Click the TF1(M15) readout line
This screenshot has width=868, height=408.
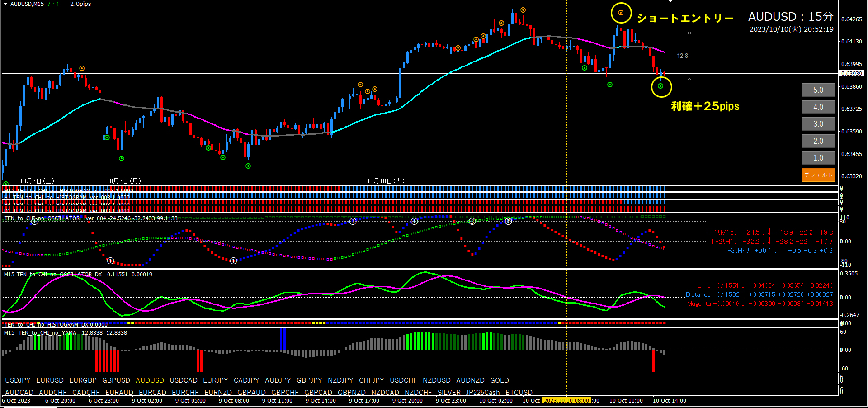[x=769, y=232]
